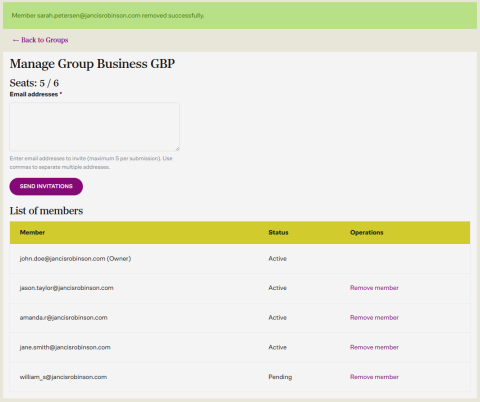The width and height of the screenshot is (480, 402).
Task: Select the jason.taylor@jancisrobinson.com email text
Action: click(67, 288)
